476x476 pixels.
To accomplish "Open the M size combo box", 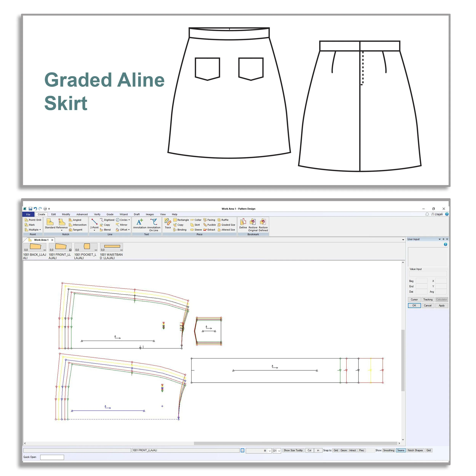I will click(x=258, y=451).
